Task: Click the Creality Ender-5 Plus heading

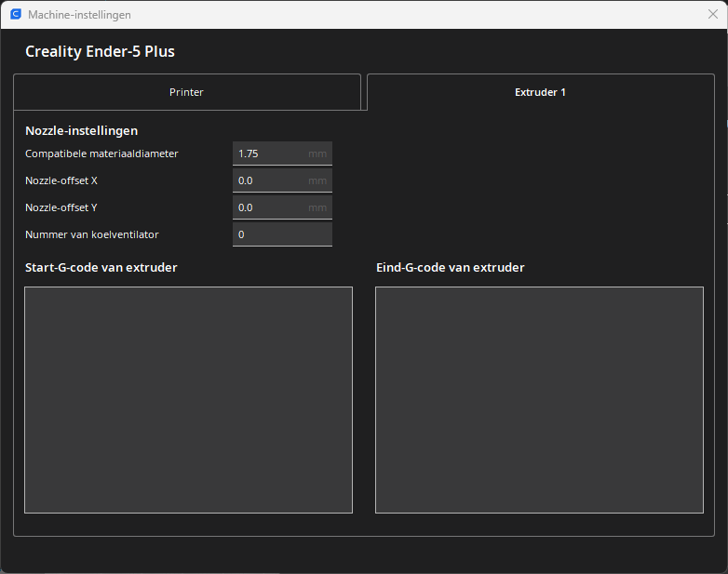Action: coord(100,51)
